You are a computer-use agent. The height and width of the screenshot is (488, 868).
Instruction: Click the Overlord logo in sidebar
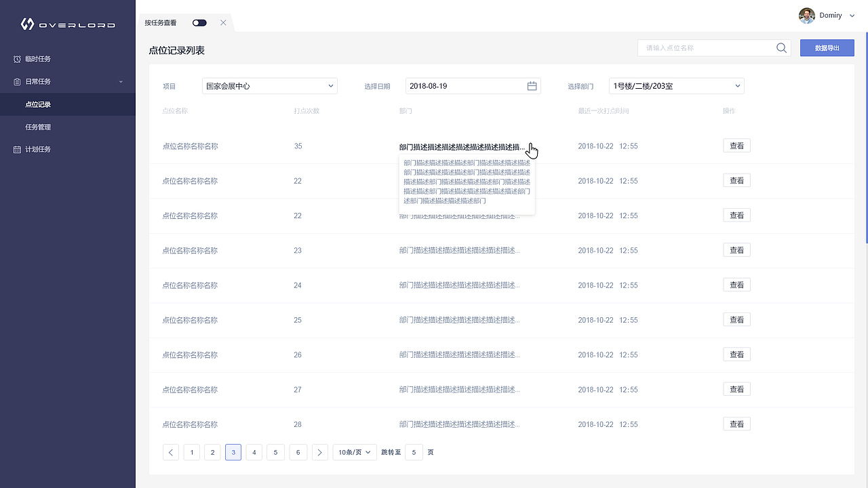coord(68,23)
